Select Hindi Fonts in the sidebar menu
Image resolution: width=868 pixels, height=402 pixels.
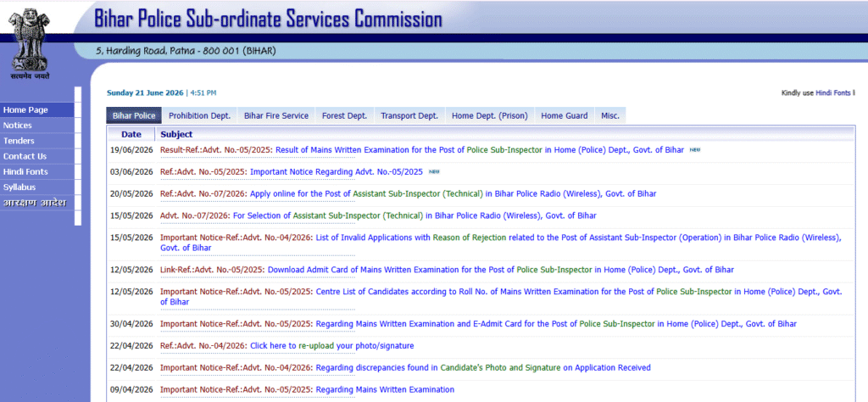37,171
